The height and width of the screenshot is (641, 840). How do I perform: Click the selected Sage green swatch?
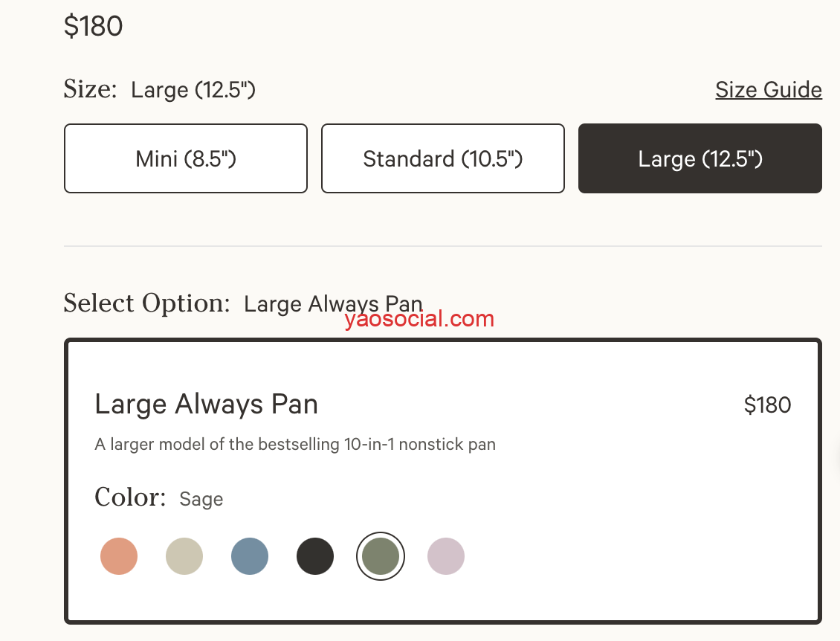pyautogui.click(x=381, y=556)
